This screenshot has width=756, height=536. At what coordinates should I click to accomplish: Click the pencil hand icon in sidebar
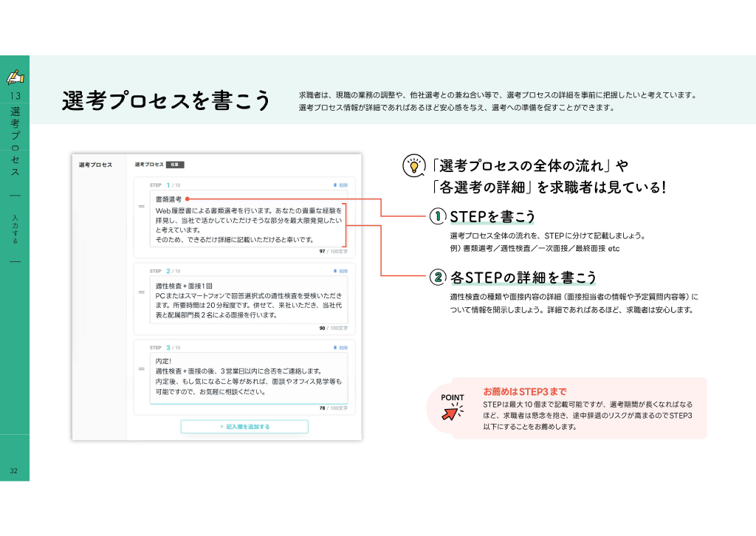[x=15, y=77]
